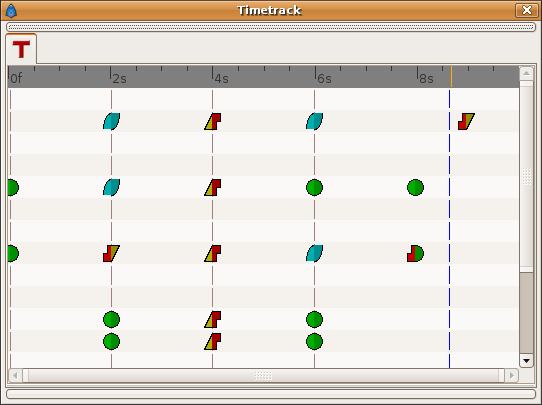The image size is (542, 405).
Task: Select the top-row cyan waypoint at 6s
Action: [x=315, y=121]
